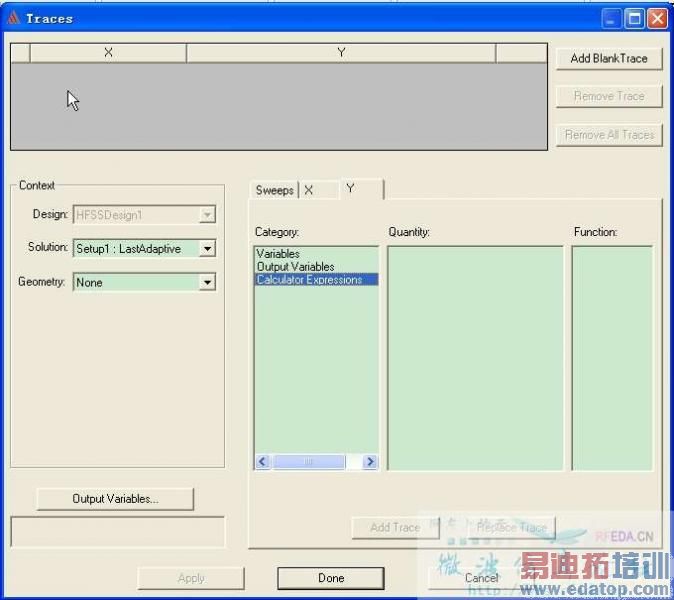Click the Add Blank Trace button

(x=609, y=58)
